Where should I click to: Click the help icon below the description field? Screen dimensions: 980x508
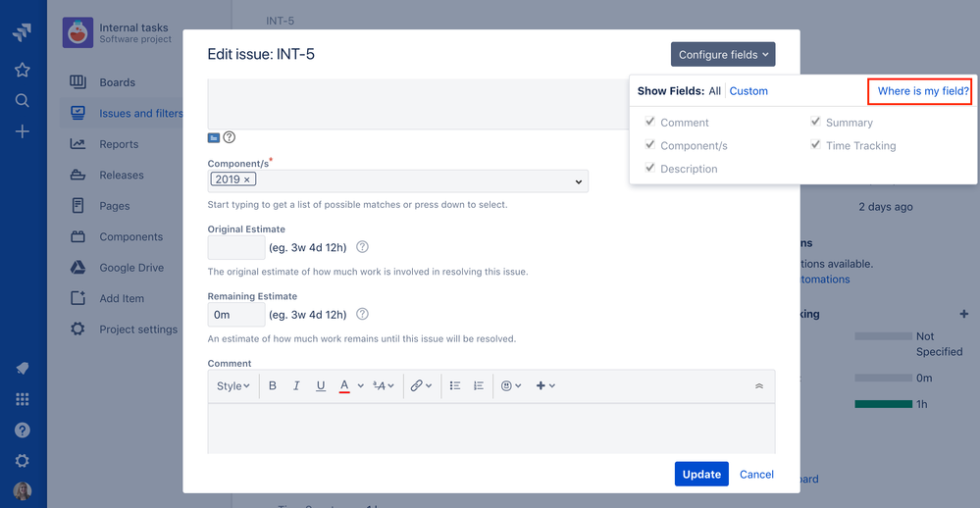tap(230, 137)
